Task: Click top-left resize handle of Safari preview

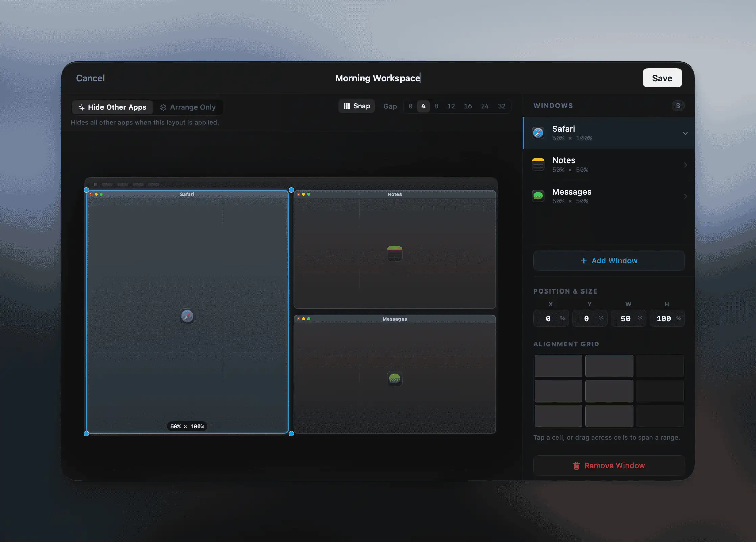Action: (x=86, y=190)
